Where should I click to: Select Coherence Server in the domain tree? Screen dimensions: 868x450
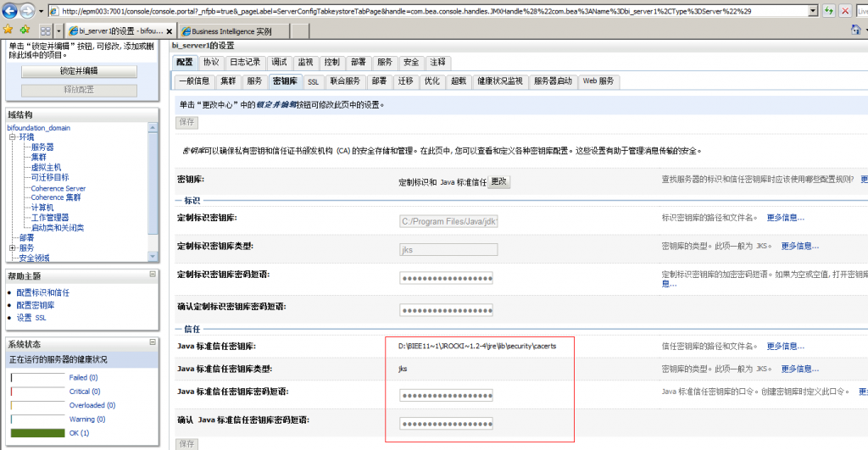pyautogui.click(x=58, y=188)
